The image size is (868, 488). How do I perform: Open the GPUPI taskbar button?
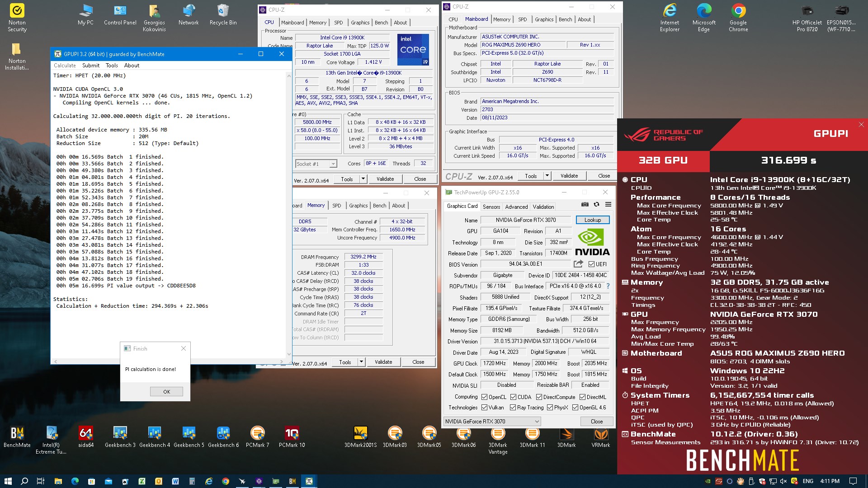click(309, 481)
